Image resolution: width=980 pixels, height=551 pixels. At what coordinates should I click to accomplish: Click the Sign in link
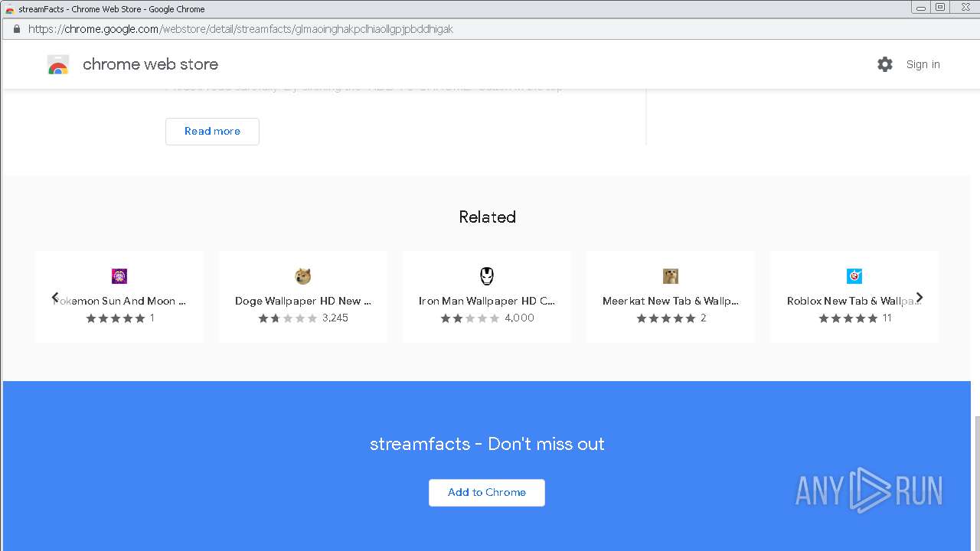click(923, 64)
